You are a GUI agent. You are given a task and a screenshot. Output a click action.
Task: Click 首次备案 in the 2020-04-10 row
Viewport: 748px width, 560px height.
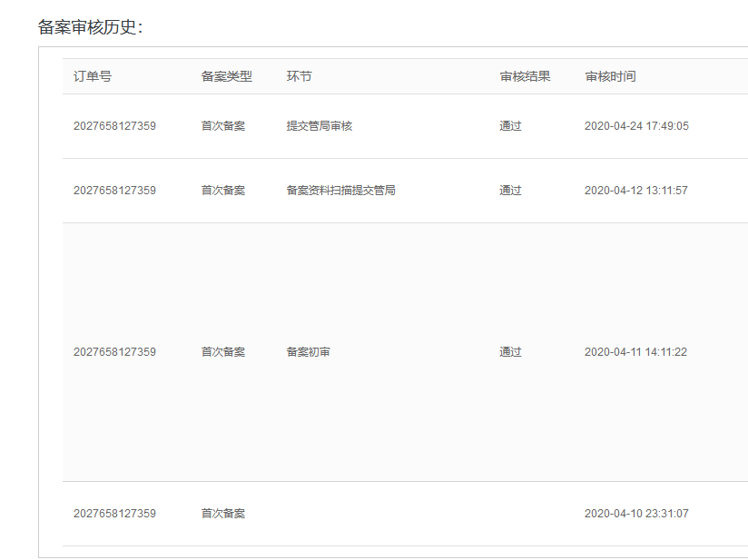pos(222,514)
